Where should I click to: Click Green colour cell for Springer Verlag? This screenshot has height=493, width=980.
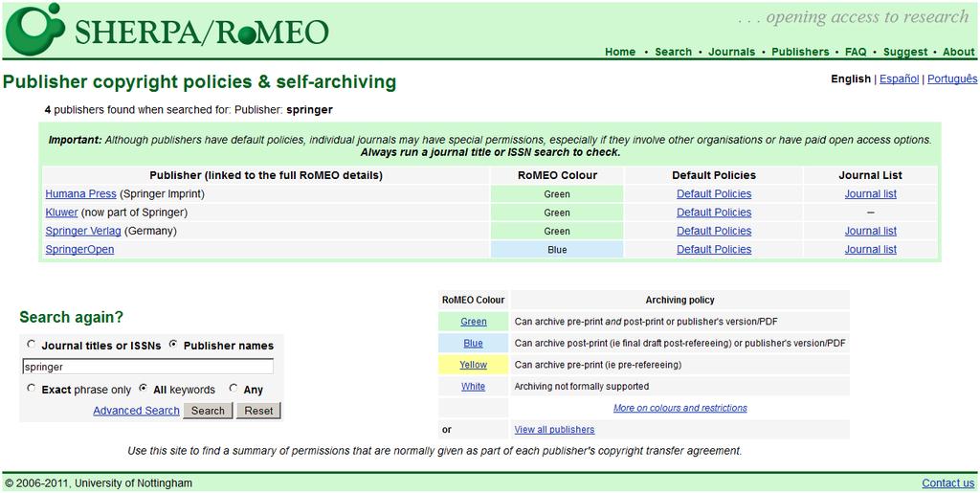pyautogui.click(x=557, y=231)
